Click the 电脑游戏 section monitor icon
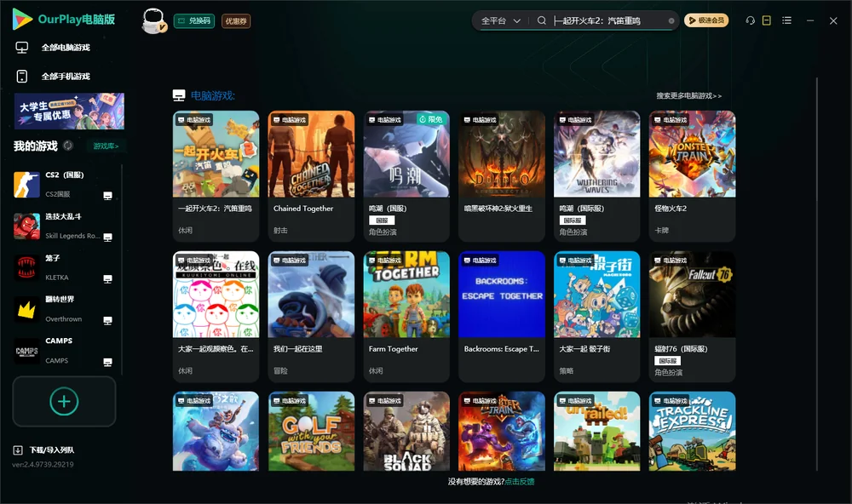Screen dimensions: 852x504 tap(179, 95)
